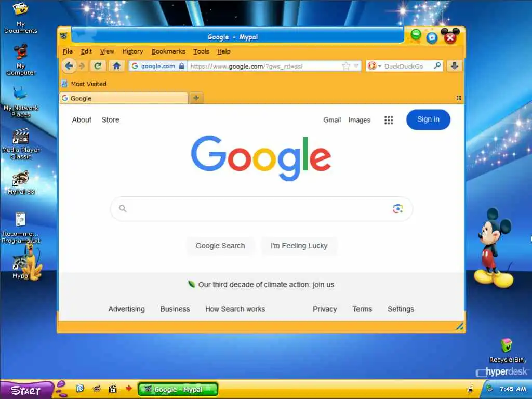Open the Start menu
This screenshot has height=399, width=532.
coord(26,390)
